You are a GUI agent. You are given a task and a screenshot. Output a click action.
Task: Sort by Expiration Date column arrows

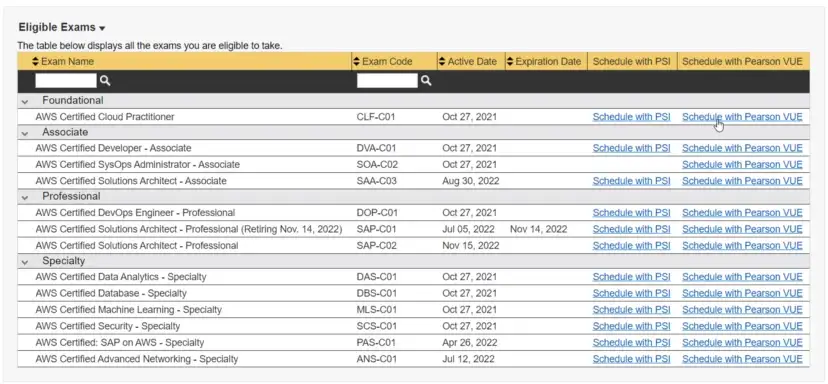[510, 61]
